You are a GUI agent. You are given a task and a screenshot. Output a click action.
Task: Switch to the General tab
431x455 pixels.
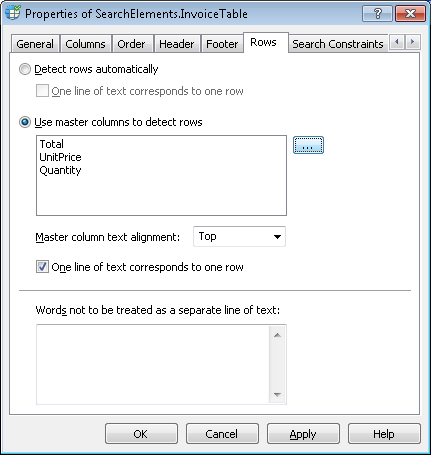[x=35, y=44]
